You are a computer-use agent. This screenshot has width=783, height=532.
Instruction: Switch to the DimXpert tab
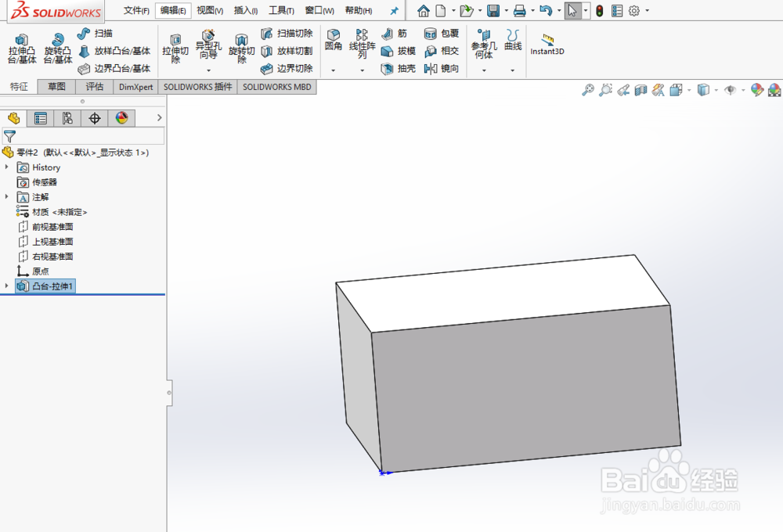(135, 87)
